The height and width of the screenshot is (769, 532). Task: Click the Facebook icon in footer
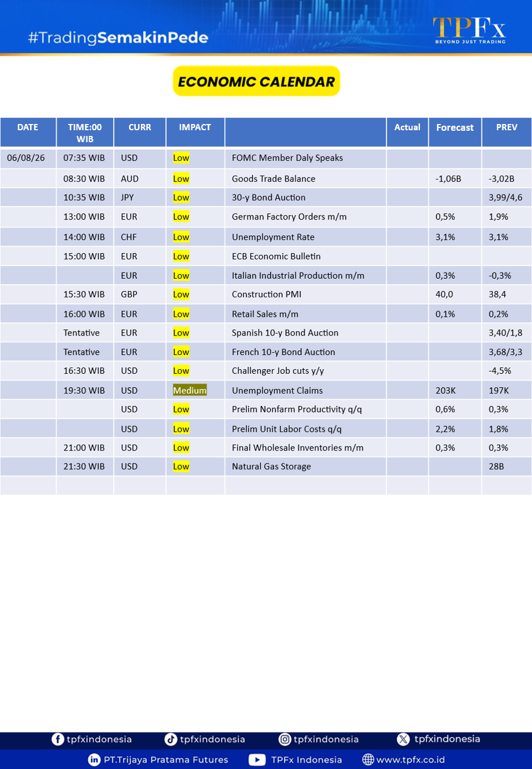click(x=57, y=739)
